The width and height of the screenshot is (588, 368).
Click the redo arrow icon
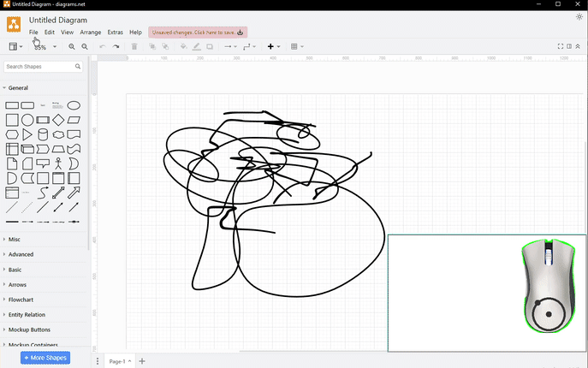coord(116,46)
